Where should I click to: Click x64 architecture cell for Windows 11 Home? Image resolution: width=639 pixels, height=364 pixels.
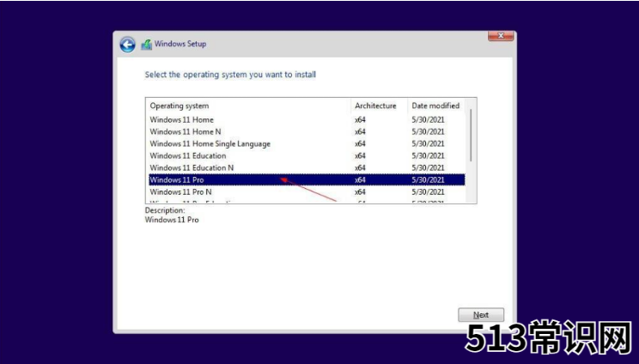point(360,119)
